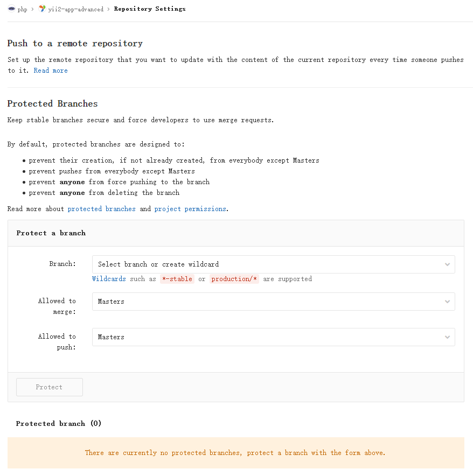Screen dimensions: 473x476
Task: Follow the protected branches documentation link
Action: 101,209
